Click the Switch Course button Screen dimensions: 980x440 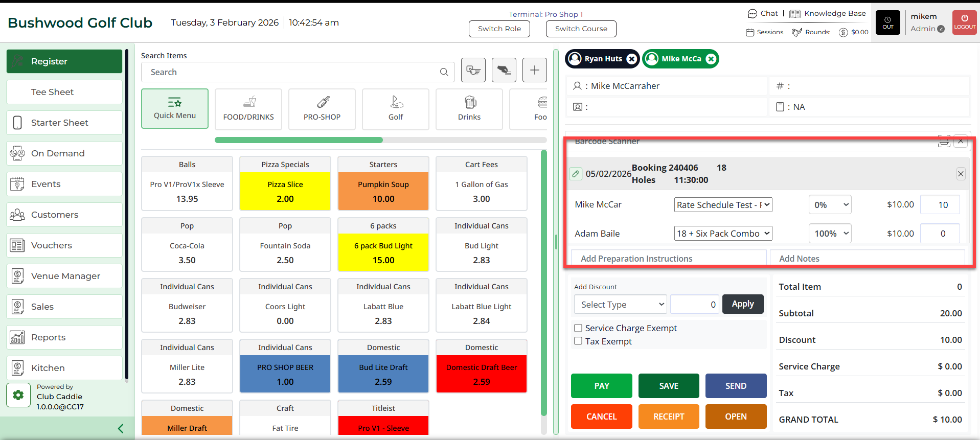click(581, 29)
